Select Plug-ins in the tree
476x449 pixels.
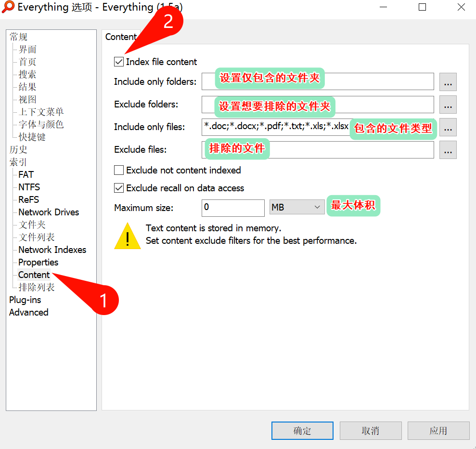(x=25, y=300)
